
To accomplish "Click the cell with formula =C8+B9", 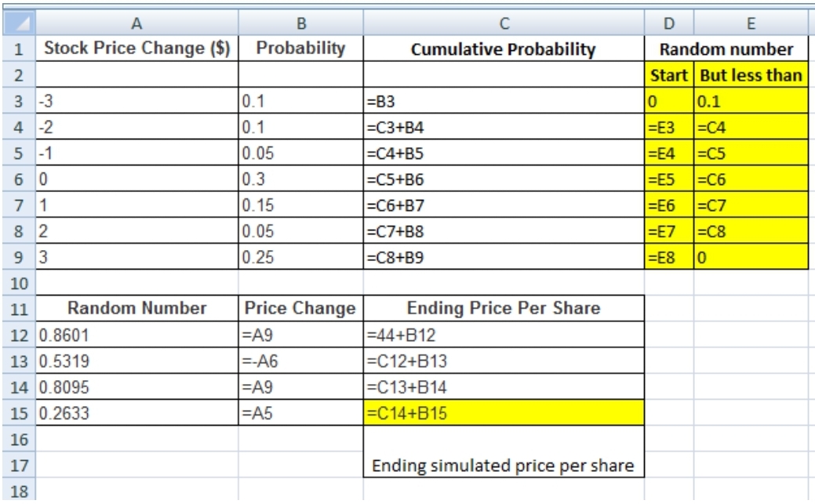I will coord(504,255).
